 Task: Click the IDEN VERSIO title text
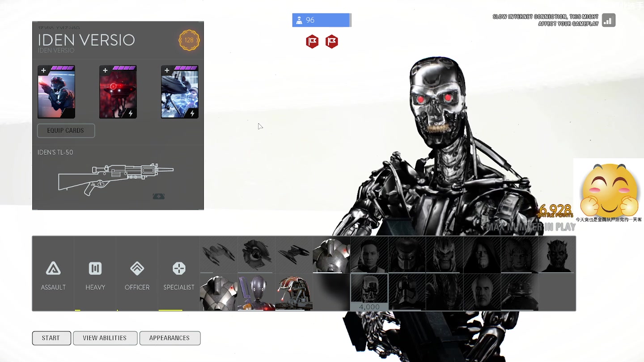point(86,40)
